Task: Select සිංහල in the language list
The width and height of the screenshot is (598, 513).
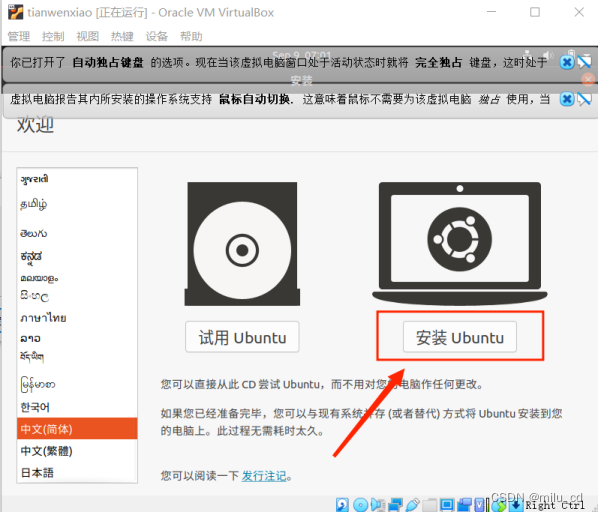Action: pos(77,296)
